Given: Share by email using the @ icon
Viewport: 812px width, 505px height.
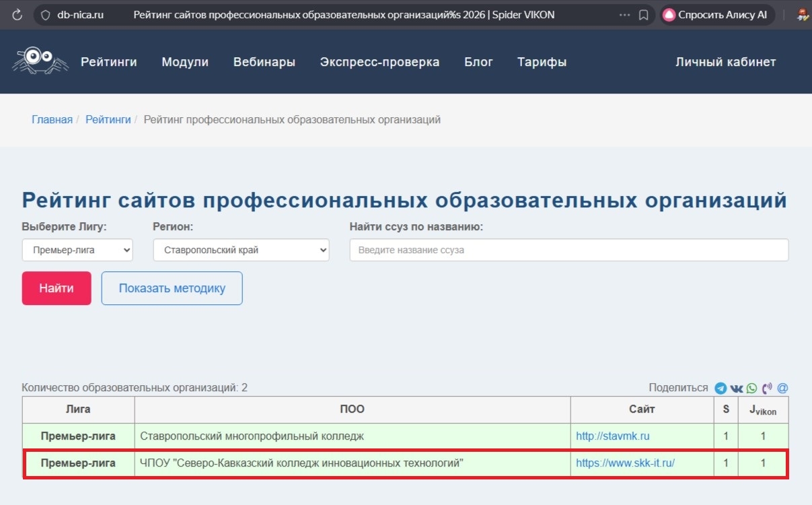Looking at the screenshot, I should tap(782, 389).
